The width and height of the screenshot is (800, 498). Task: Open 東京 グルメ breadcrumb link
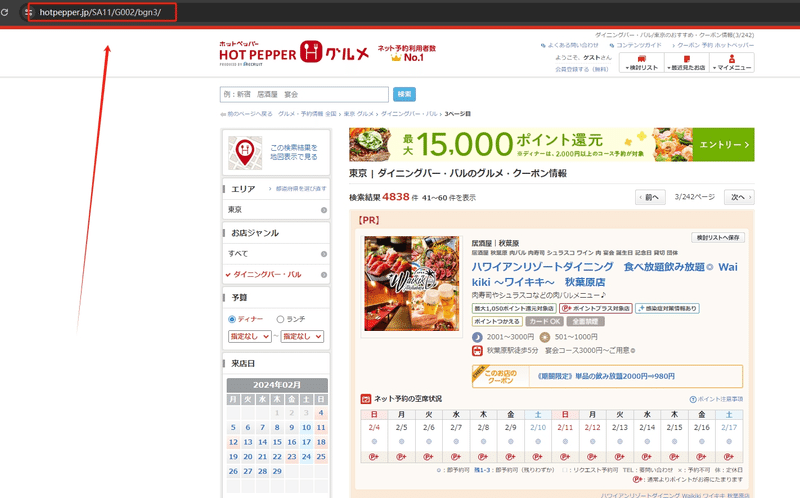(359, 114)
